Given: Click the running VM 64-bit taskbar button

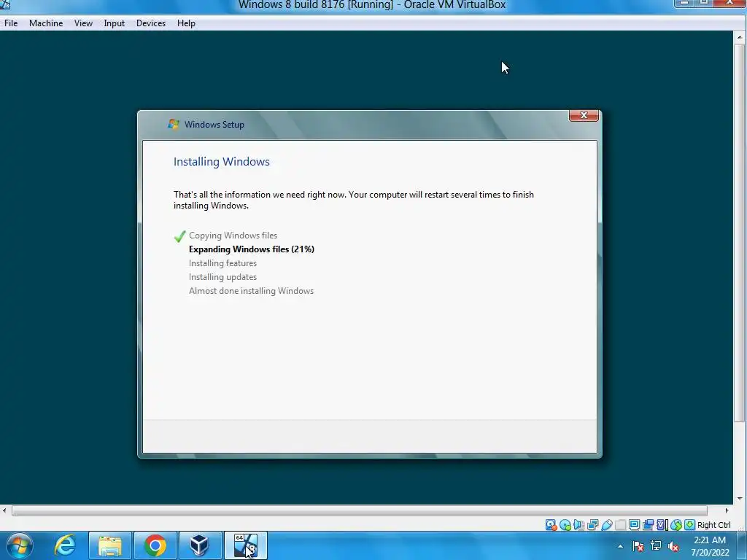Looking at the screenshot, I should 246,545.
